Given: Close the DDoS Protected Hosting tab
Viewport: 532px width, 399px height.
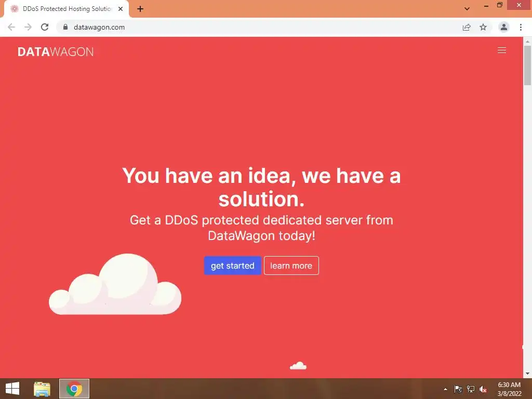Looking at the screenshot, I should pos(121,9).
